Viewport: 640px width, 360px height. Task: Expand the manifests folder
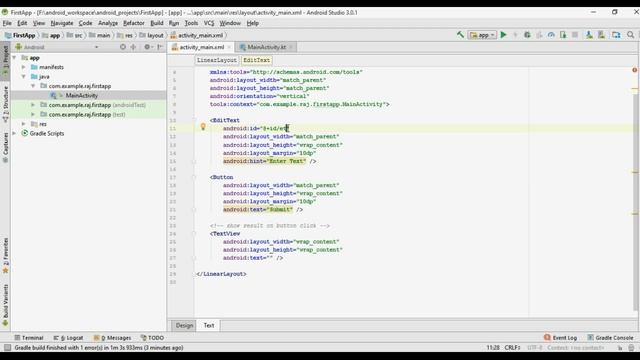[24, 67]
